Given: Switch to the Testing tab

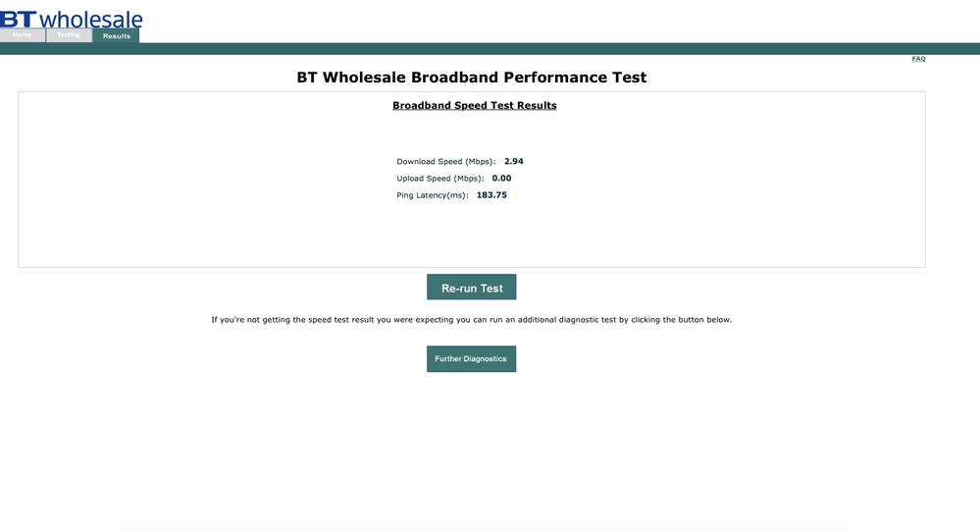Looking at the screenshot, I should click(69, 35).
